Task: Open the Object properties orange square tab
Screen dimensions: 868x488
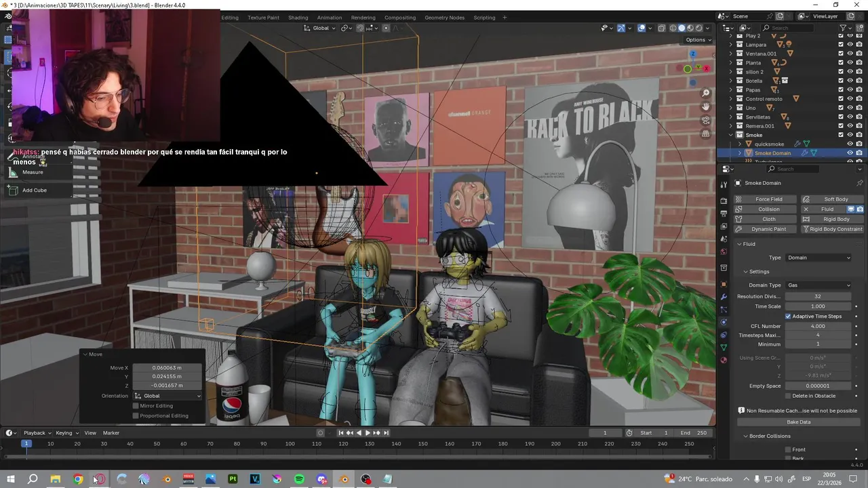Action: (x=724, y=284)
